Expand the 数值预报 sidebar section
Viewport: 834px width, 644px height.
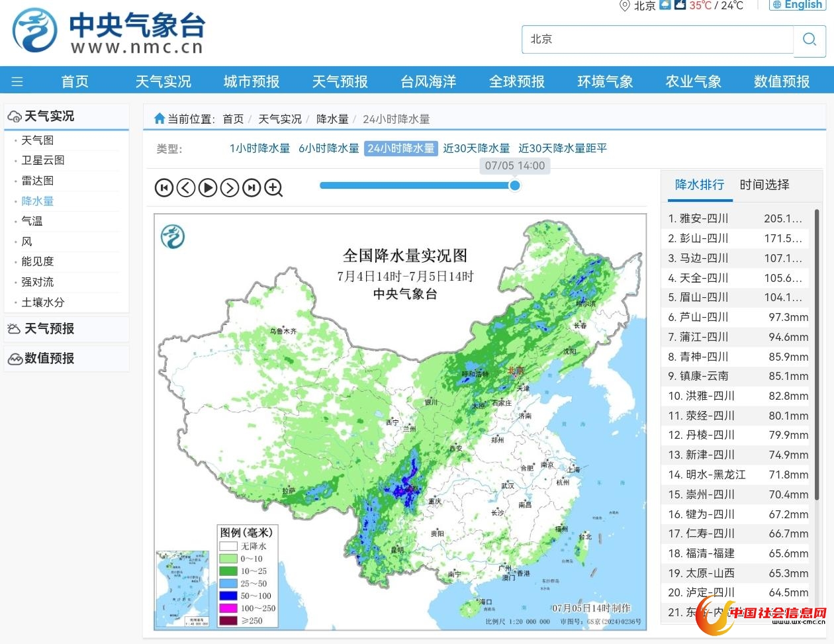pos(49,359)
